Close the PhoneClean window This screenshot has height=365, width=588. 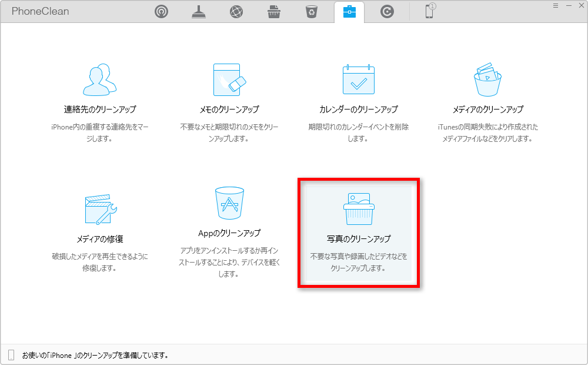point(582,6)
